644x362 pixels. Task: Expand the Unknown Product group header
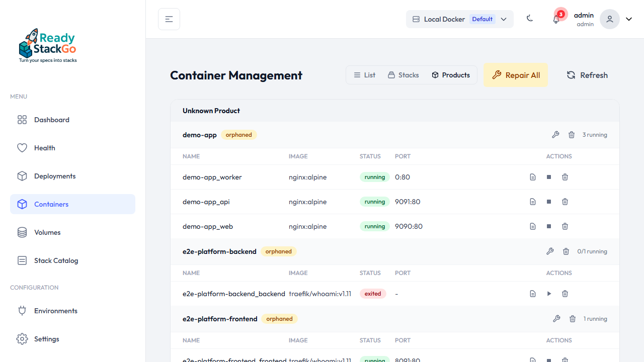click(211, 111)
